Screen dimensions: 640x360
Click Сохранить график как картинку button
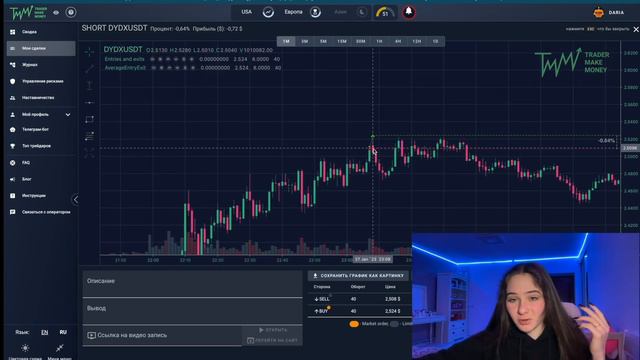click(358, 276)
